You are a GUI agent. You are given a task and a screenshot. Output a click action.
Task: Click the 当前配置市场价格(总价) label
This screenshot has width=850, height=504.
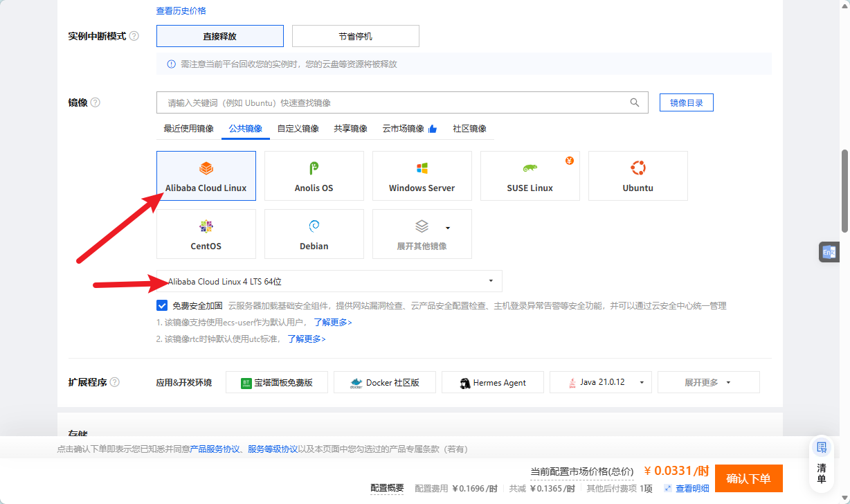pos(582,471)
